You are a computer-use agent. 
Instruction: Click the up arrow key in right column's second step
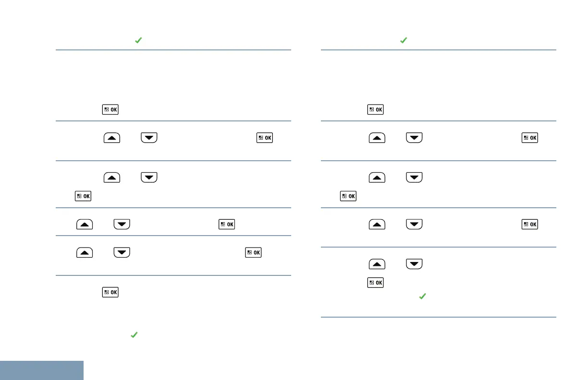pyautogui.click(x=377, y=138)
